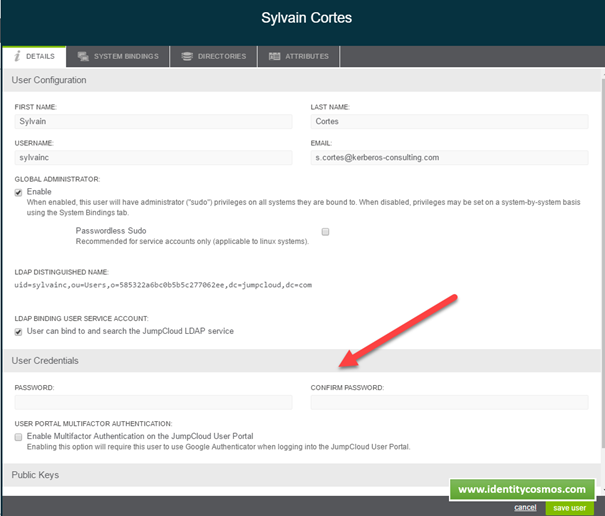Uncheck the Global Administrator Enable checkbox

pyautogui.click(x=18, y=192)
